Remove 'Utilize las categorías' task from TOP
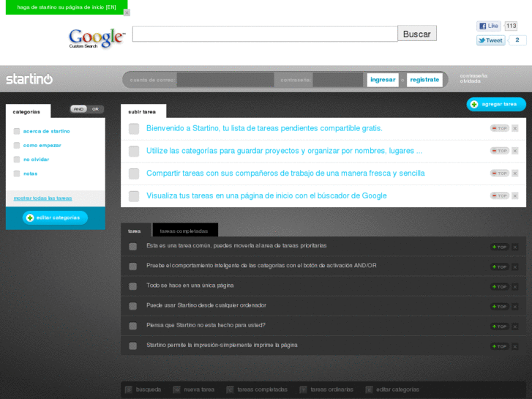The width and height of the screenshot is (532, 399). 499,151
